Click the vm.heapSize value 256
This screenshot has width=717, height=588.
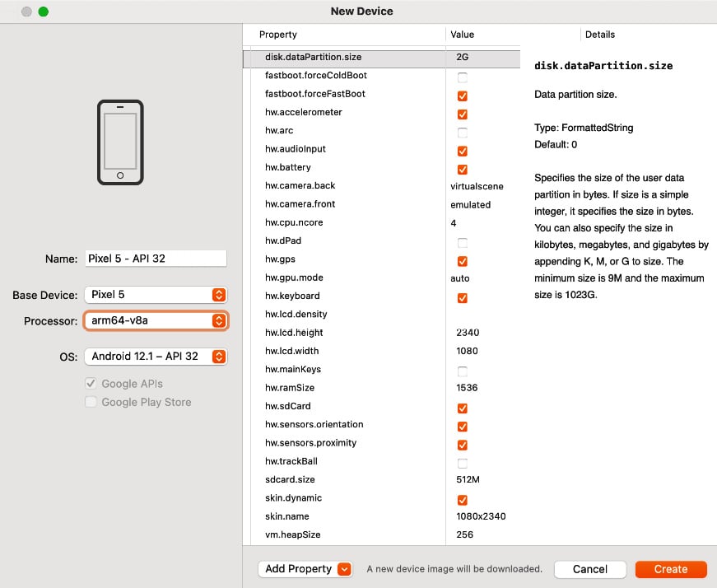[464, 534]
